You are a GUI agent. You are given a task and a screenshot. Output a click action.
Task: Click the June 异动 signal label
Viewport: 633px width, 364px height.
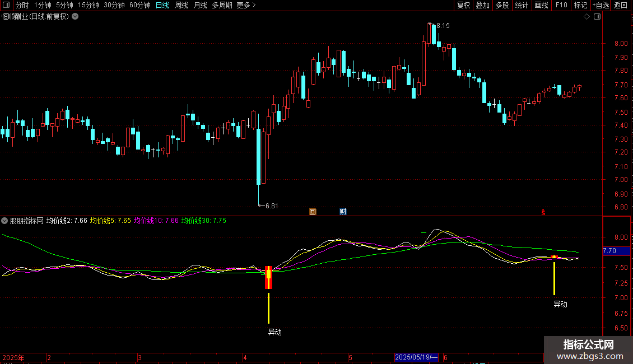pyautogui.click(x=560, y=304)
